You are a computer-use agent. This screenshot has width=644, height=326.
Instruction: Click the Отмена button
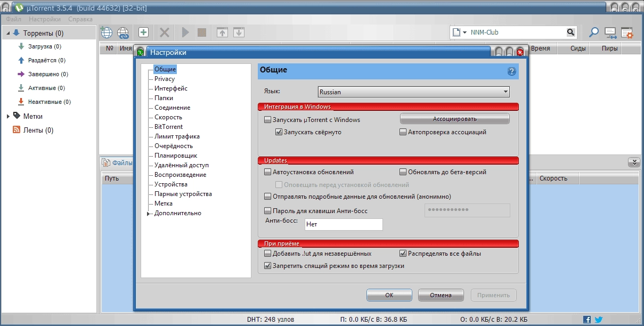[441, 295]
